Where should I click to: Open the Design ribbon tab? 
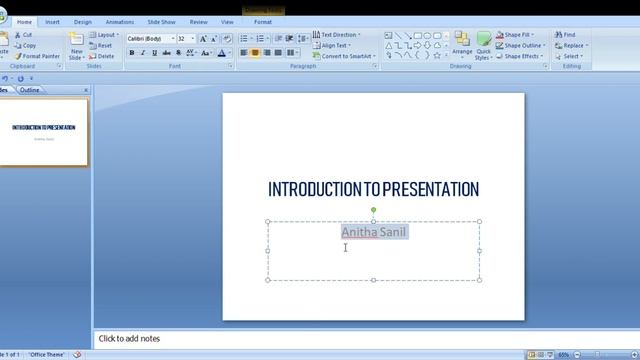pyautogui.click(x=83, y=22)
